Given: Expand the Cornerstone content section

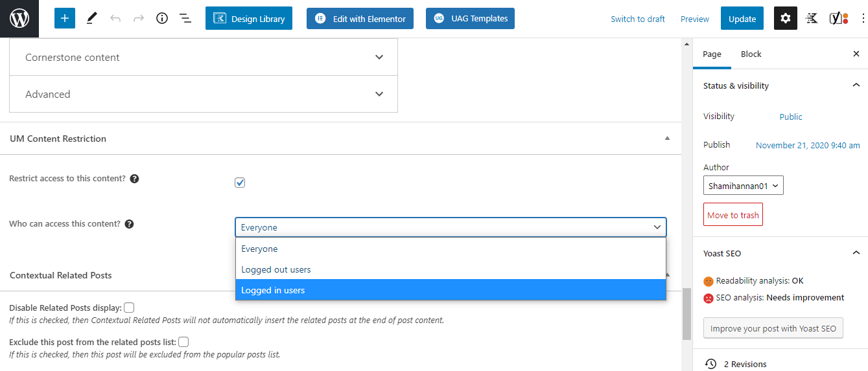Looking at the screenshot, I should [204, 57].
